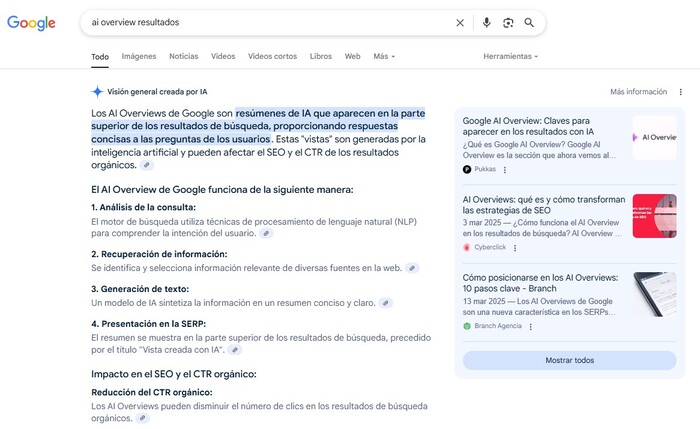Start voice search with microphone icon
The height and width of the screenshot is (429, 700).
[487, 22]
